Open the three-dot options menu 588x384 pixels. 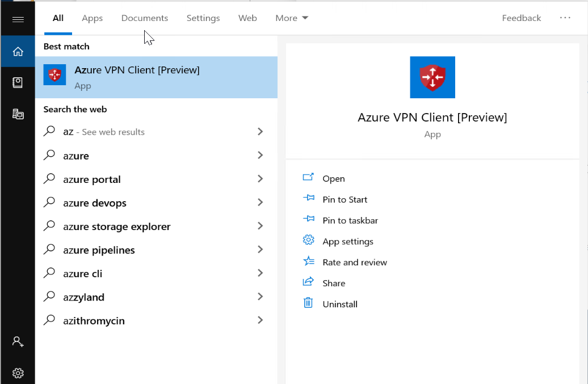click(565, 18)
